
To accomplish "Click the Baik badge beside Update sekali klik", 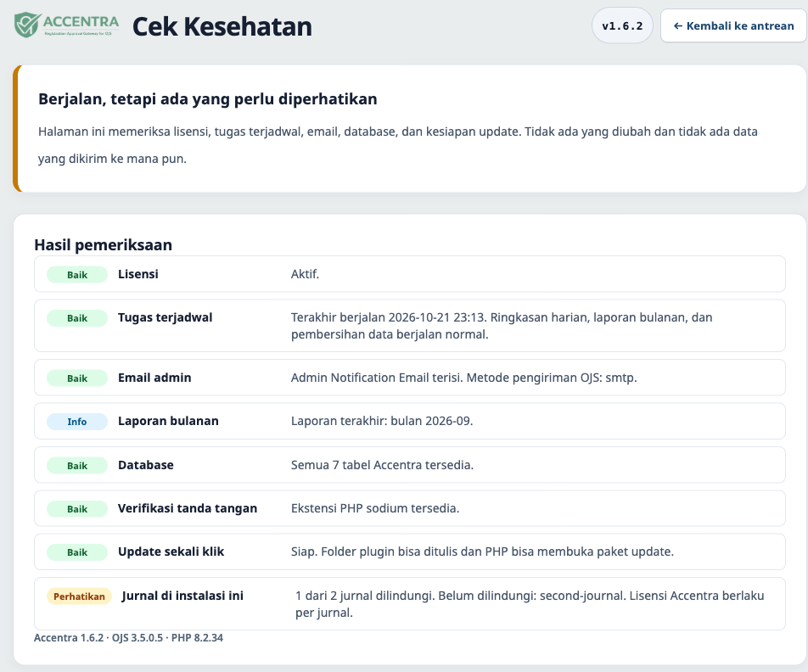I will click(x=77, y=552).
